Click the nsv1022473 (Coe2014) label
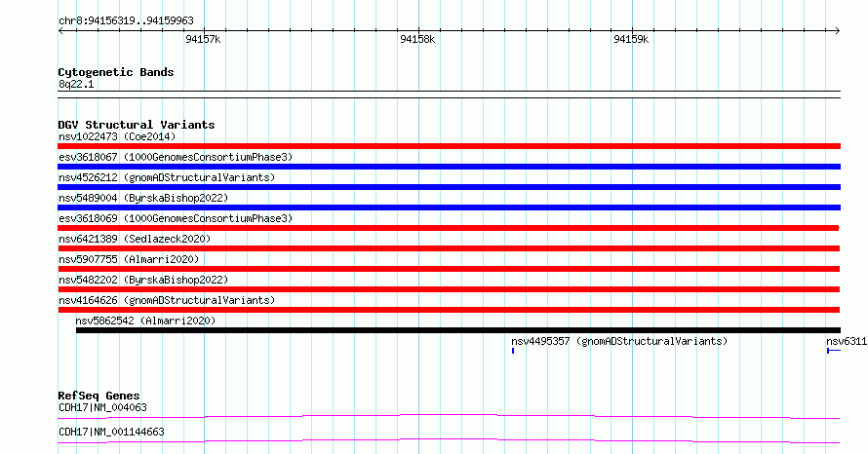 point(117,136)
